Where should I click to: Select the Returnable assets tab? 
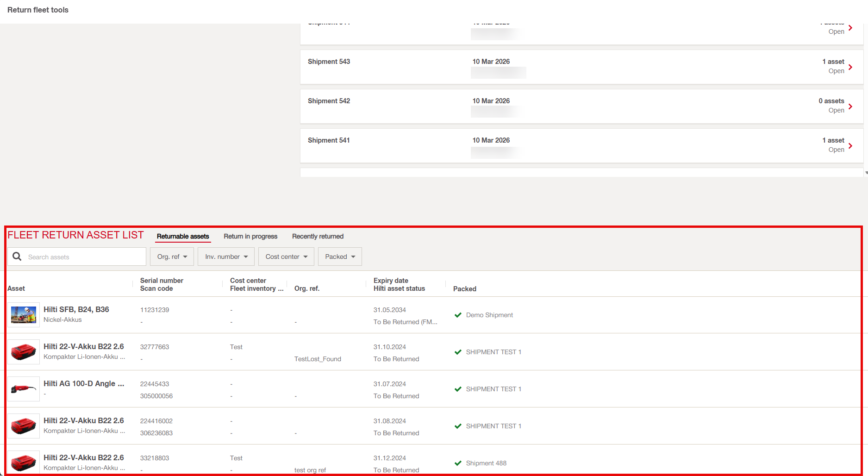point(183,236)
